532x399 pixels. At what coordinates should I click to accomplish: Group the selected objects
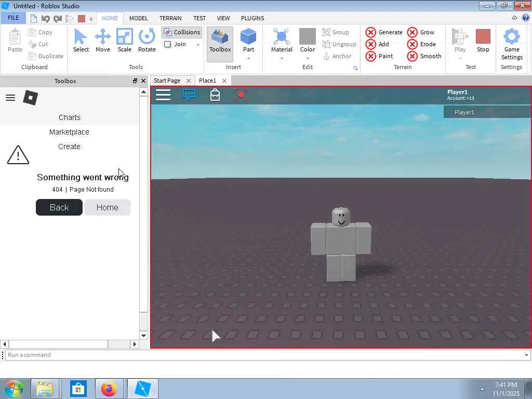(336, 32)
